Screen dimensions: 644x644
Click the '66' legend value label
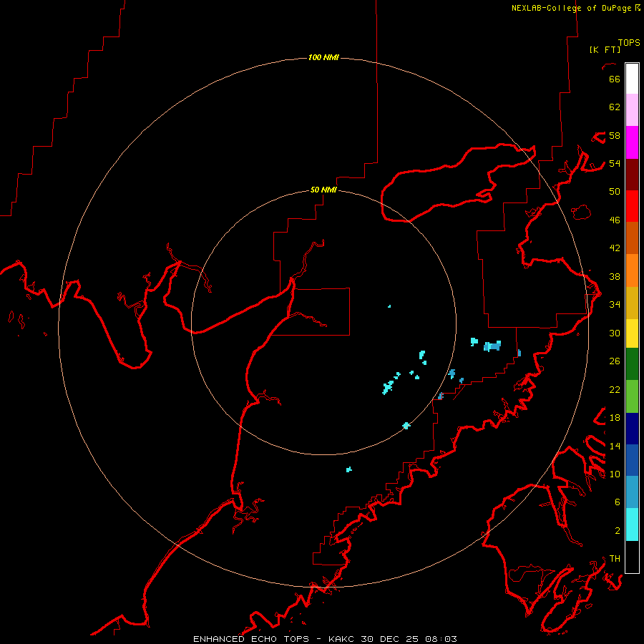[x=615, y=79]
